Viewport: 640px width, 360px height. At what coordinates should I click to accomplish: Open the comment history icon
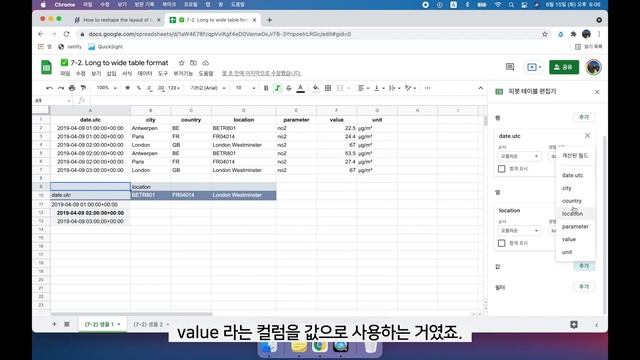pos(510,67)
